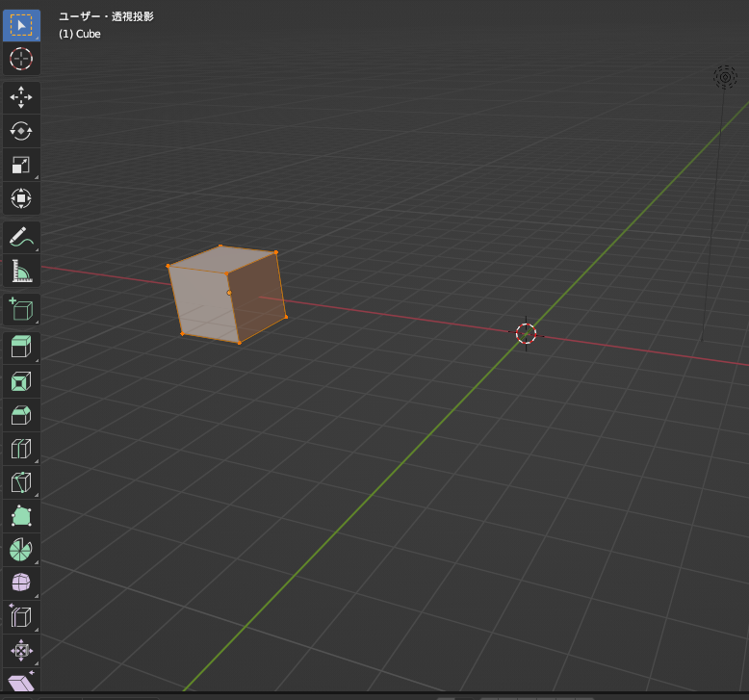This screenshot has width=749, height=700.
Task: Choose the Move tool
Action: (21, 97)
